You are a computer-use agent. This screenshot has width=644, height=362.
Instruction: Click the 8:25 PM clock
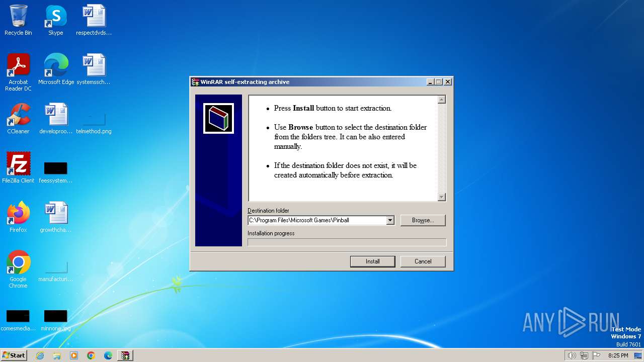point(618,355)
